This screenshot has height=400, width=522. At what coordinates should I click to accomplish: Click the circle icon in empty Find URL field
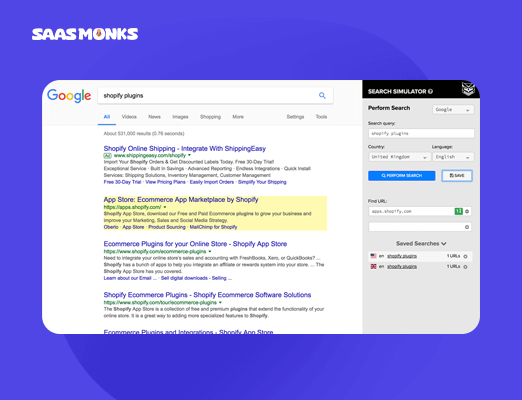pos(467,227)
